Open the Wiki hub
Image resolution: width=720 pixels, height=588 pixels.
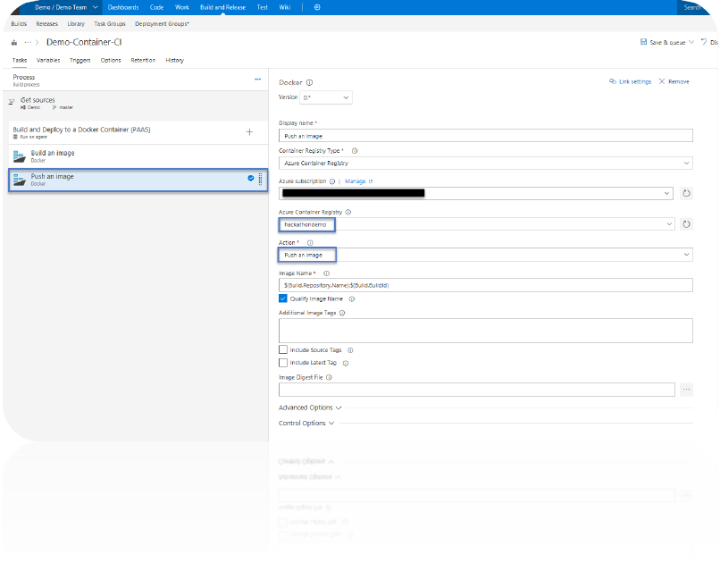tap(285, 7)
